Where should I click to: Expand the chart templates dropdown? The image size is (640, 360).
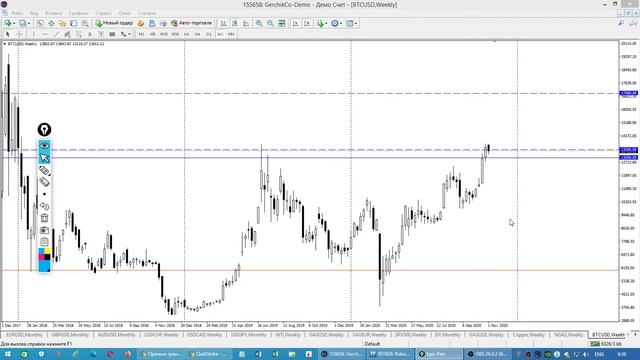pos(356,23)
